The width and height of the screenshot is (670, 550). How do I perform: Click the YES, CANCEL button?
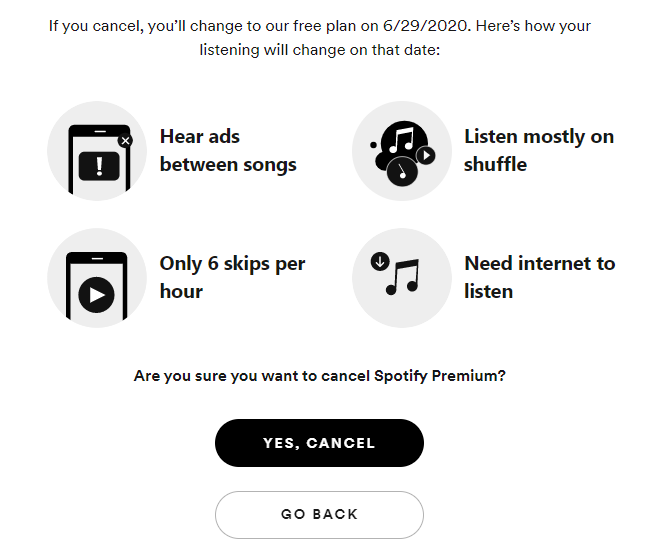pos(319,443)
